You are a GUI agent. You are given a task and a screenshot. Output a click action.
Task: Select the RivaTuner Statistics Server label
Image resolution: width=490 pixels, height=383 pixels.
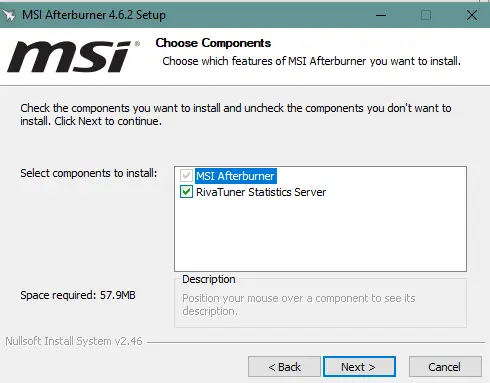261,192
